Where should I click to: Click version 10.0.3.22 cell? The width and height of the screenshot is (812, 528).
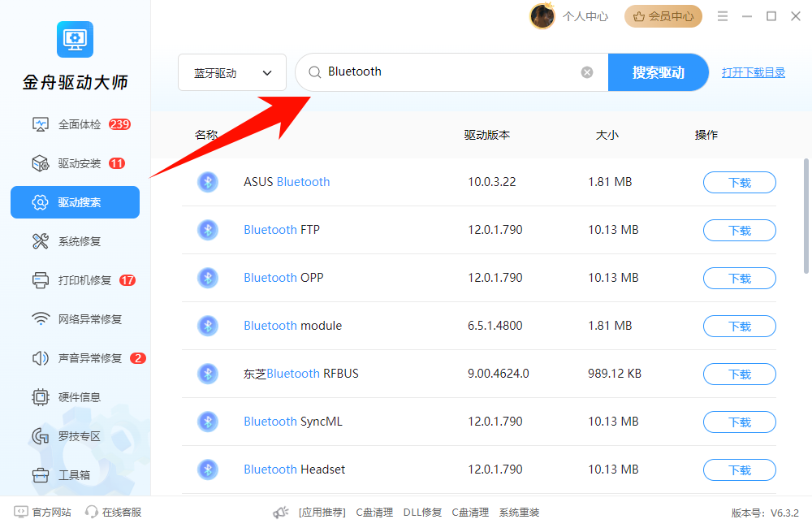click(x=492, y=182)
